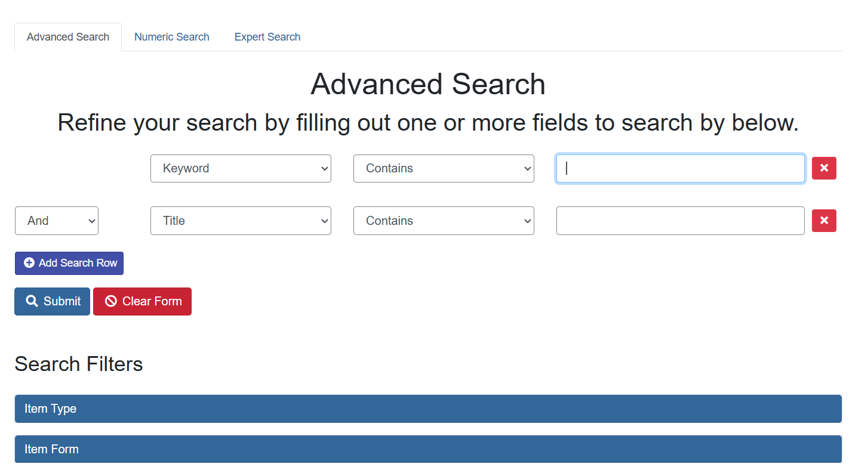Screen dimensions: 868x470
Task: Remove the Keyword row with its red X
Action: pos(824,168)
